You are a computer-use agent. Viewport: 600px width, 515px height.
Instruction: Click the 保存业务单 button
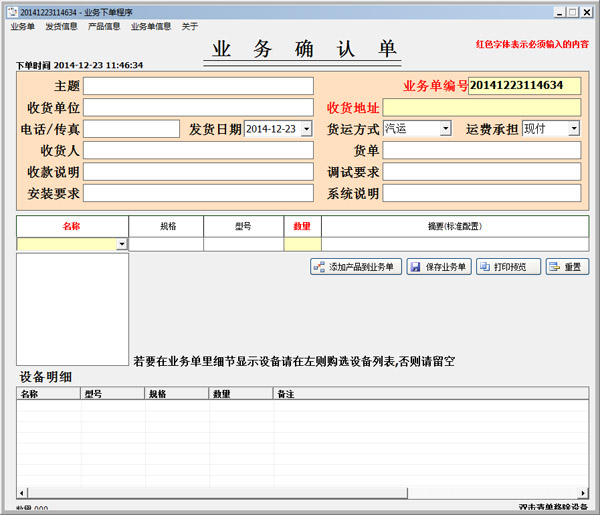point(439,267)
